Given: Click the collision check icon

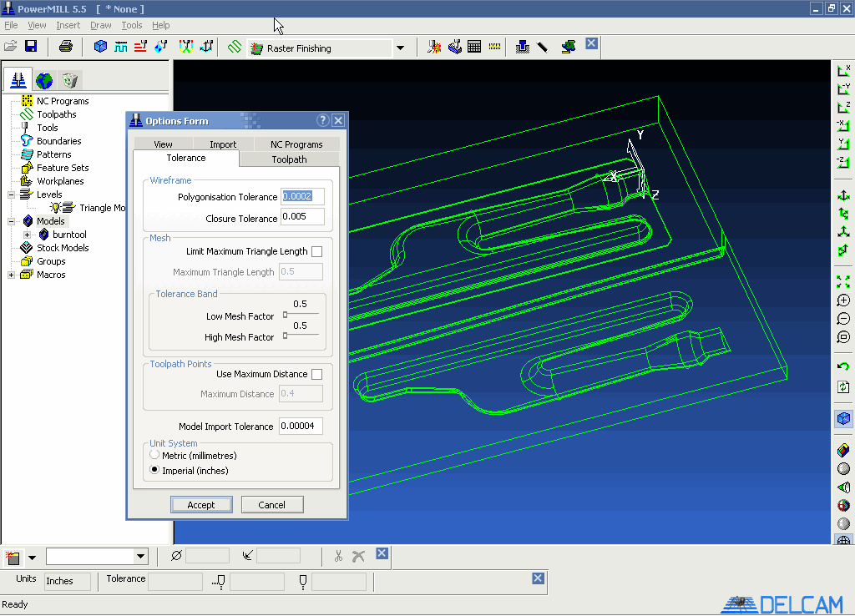Looking at the screenshot, I should pos(434,47).
